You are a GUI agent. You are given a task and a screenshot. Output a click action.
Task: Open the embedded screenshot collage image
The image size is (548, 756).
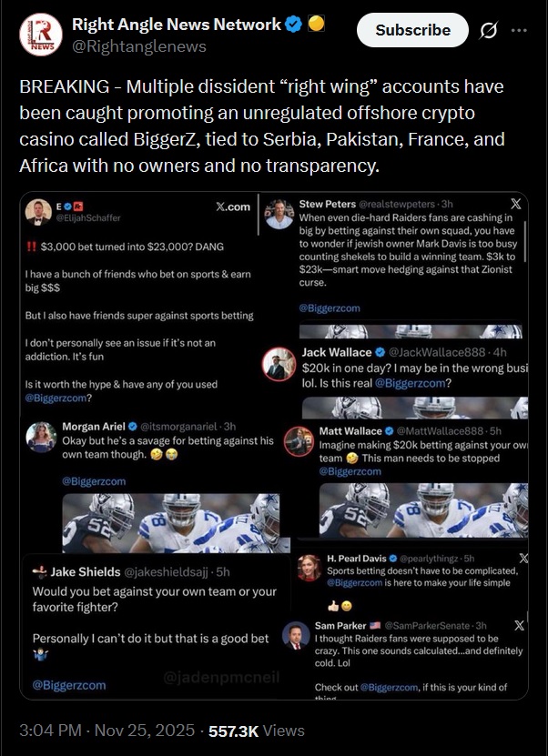(274, 445)
